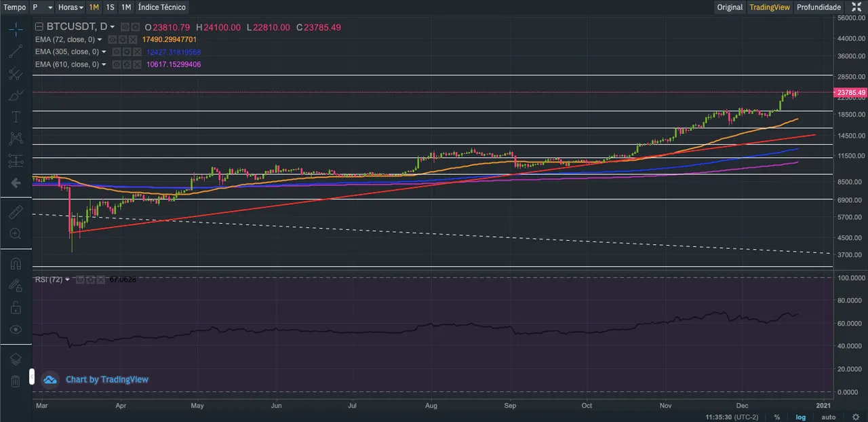Remove the EMA 610 indicator
868x422 pixels.
[x=137, y=64]
